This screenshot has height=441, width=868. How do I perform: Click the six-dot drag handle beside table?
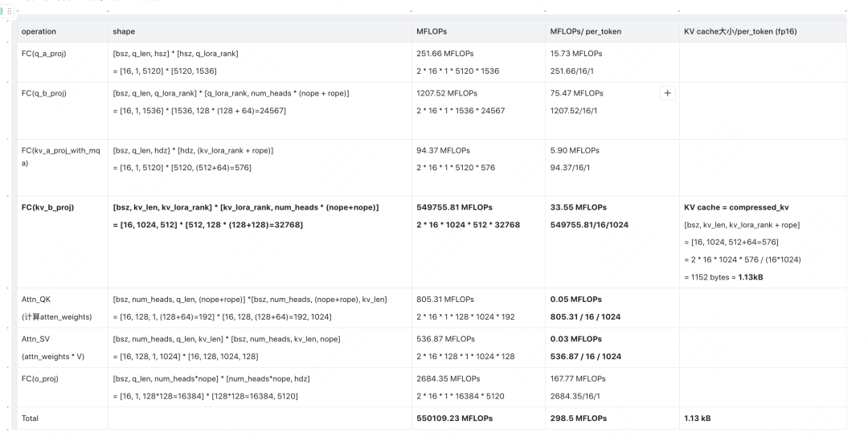click(10, 11)
